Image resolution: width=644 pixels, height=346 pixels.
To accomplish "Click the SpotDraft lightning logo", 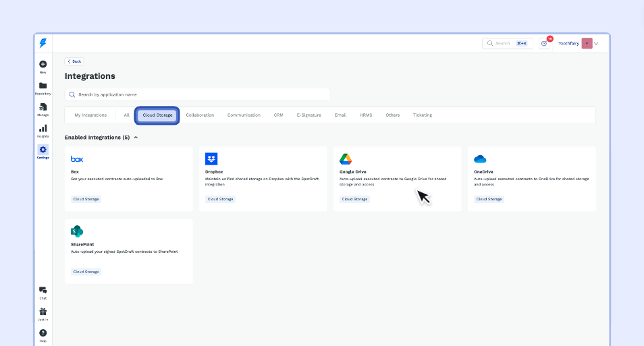I will pos(43,43).
